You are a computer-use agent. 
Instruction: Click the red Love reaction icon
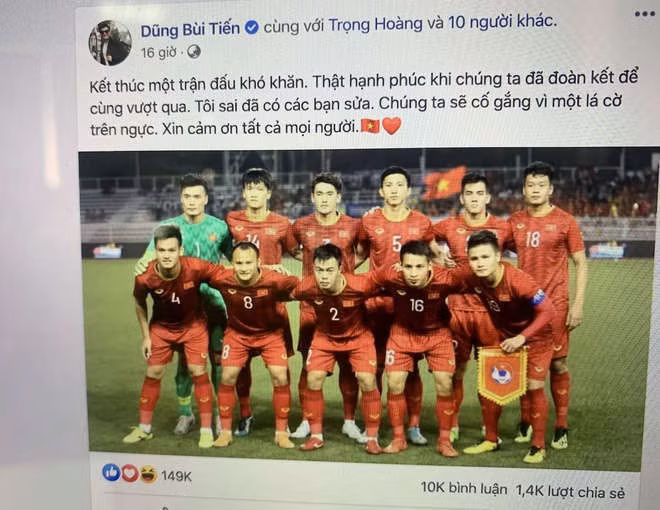tap(130, 474)
